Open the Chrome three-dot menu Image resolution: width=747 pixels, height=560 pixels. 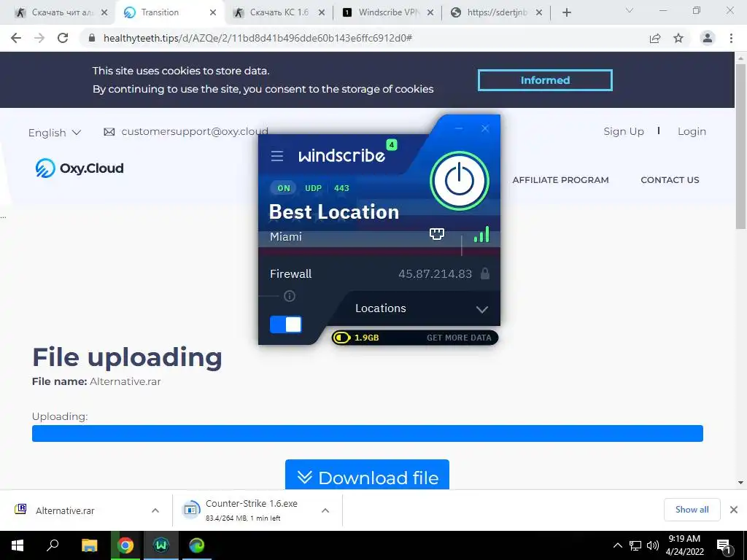pos(731,38)
